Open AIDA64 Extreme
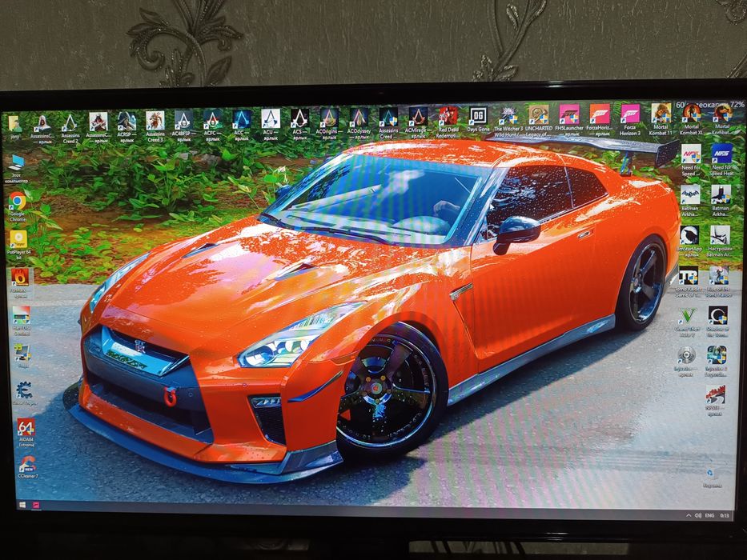Image resolution: width=747 pixels, height=560 pixels. tap(26, 433)
